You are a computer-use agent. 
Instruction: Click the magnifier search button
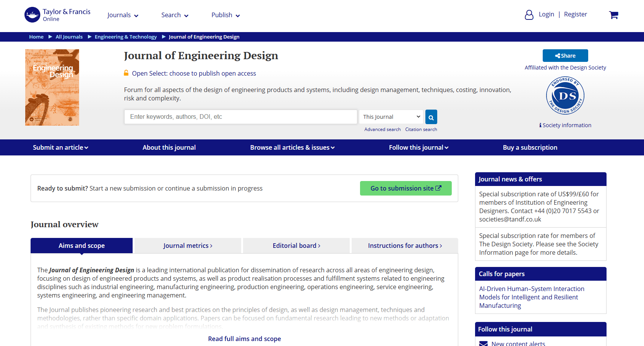pyautogui.click(x=431, y=117)
